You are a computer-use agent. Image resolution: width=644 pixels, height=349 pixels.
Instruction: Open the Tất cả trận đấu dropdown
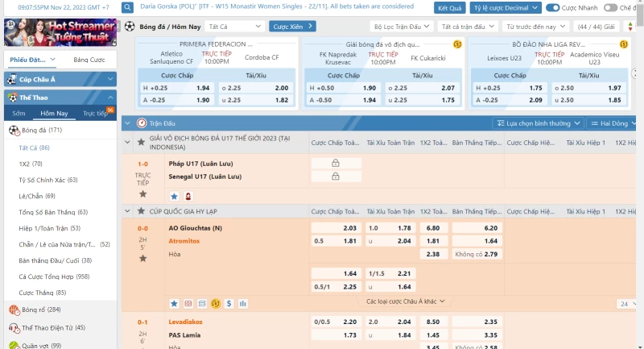468,27
